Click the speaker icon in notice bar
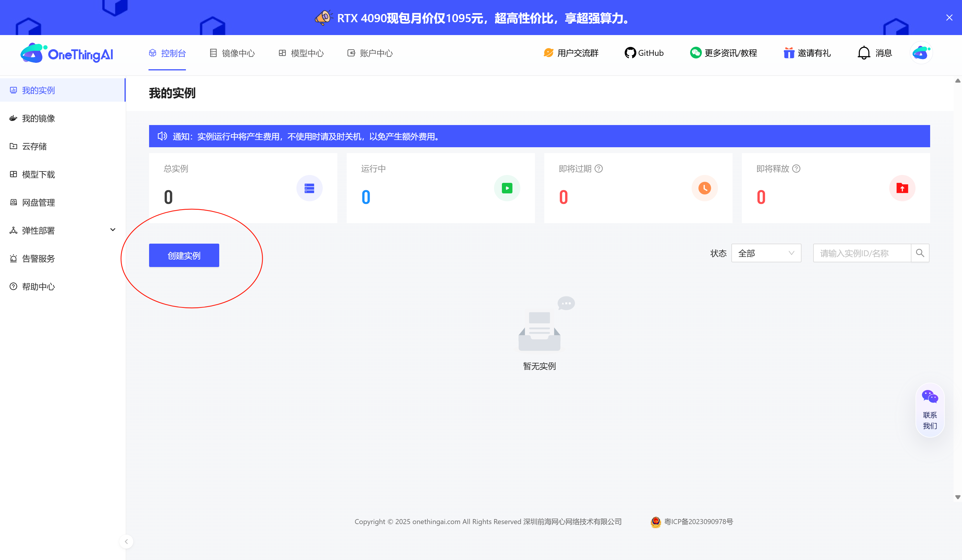Viewport: 962px width, 560px height. point(162,136)
